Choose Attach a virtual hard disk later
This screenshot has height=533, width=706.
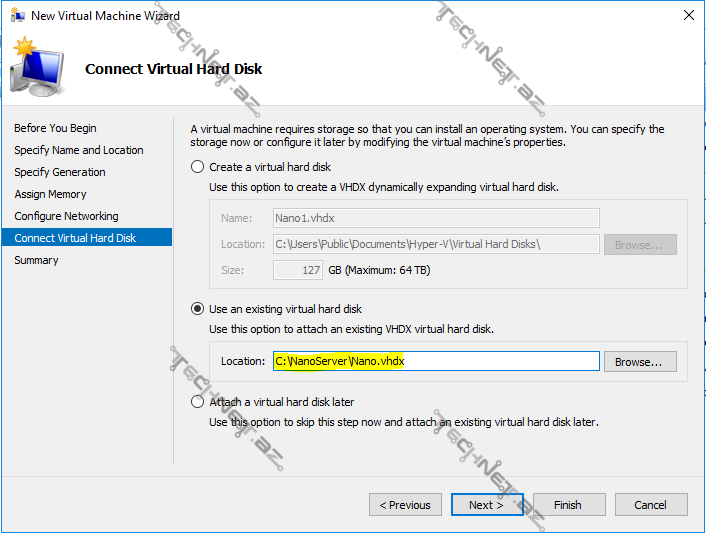(198, 402)
